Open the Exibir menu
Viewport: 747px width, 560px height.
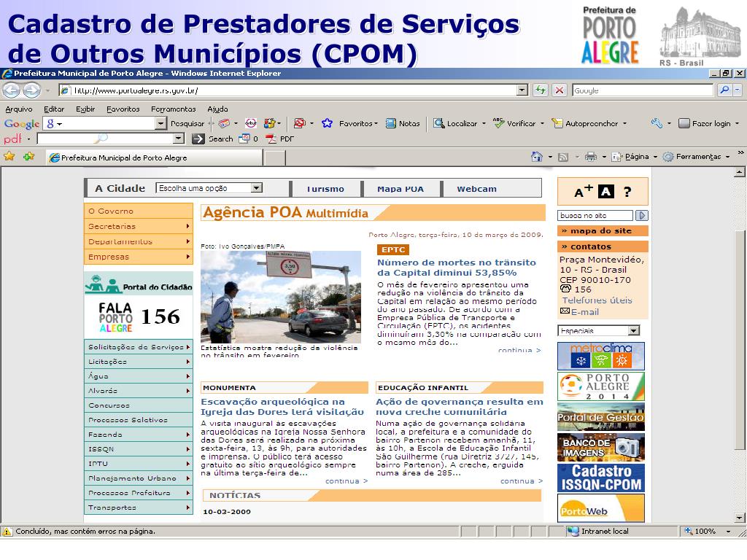[x=85, y=109]
